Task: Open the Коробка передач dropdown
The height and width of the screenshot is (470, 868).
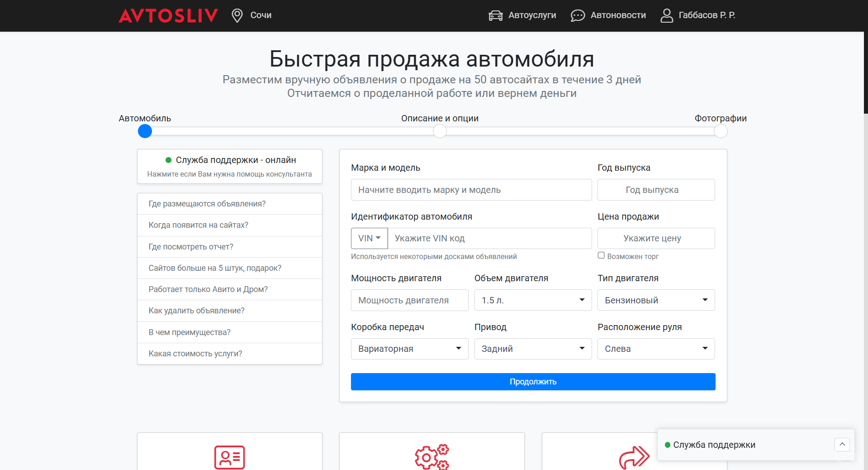Action: (409, 349)
